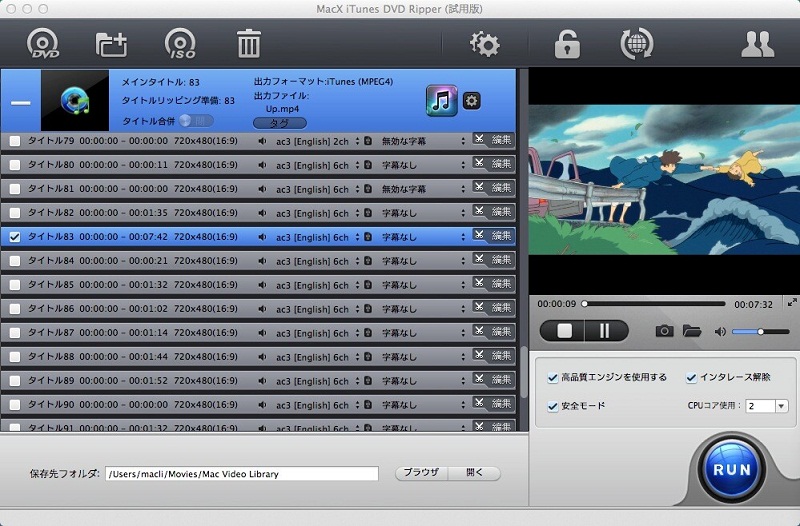800x526 pixels.
Task: Open audio track dropdown for Title 83
Action: click(x=357, y=237)
